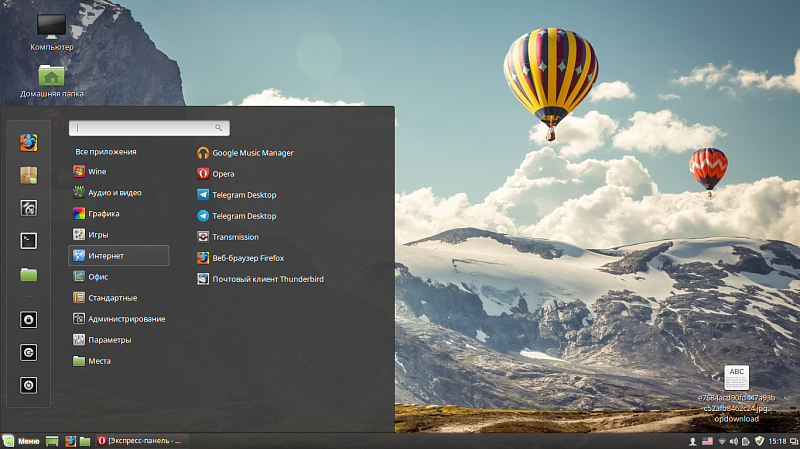Viewport: 800px width, 449px height.
Task: Show Все приложения list
Action: [x=106, y=152]
